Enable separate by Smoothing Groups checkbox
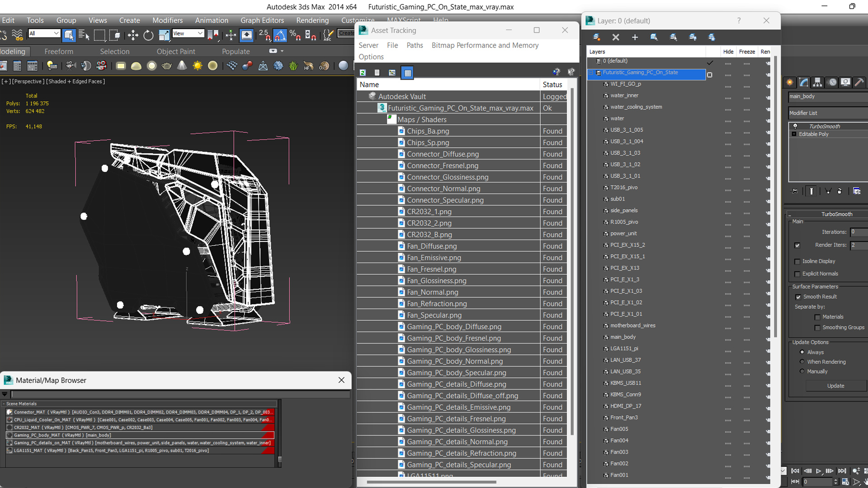Screen dimensions: 868x488 (x=817, y=328)
